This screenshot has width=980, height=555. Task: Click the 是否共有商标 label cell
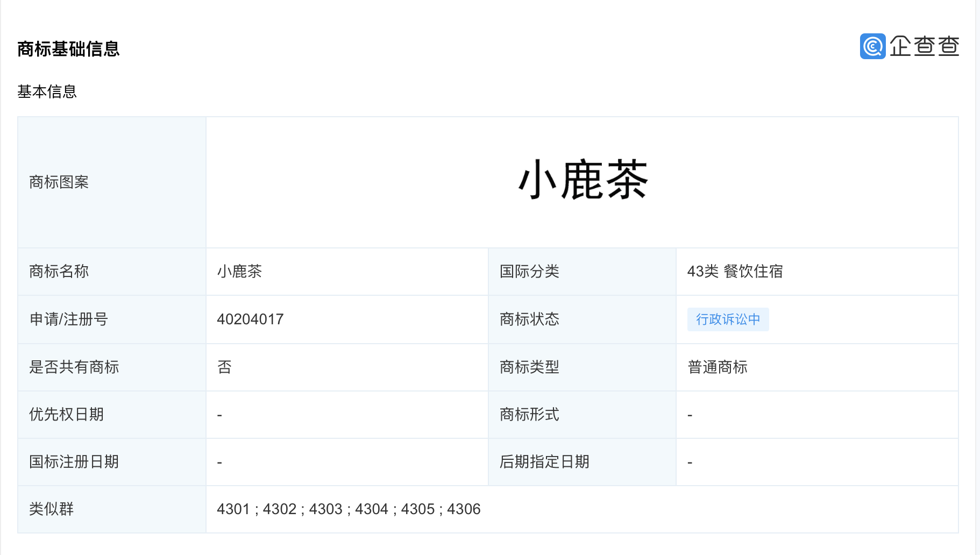click(112, 367)
